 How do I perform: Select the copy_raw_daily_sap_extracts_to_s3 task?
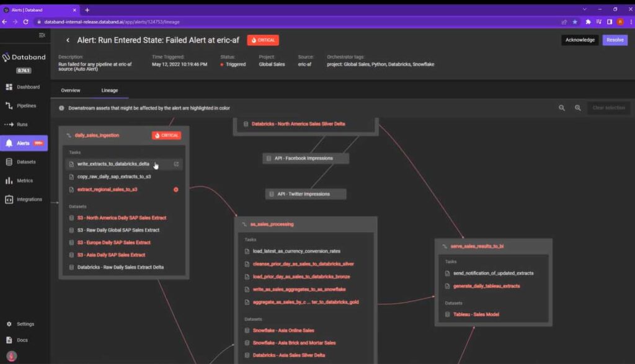click(114, 177)
